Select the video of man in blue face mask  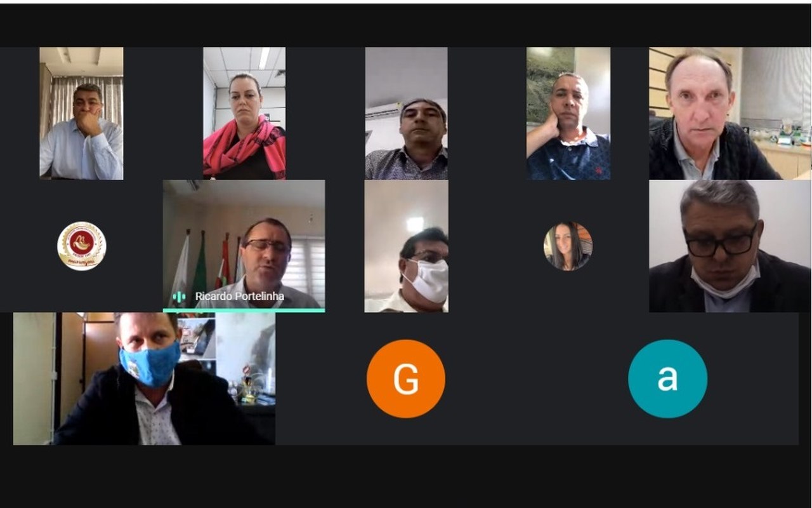[144, 378]
